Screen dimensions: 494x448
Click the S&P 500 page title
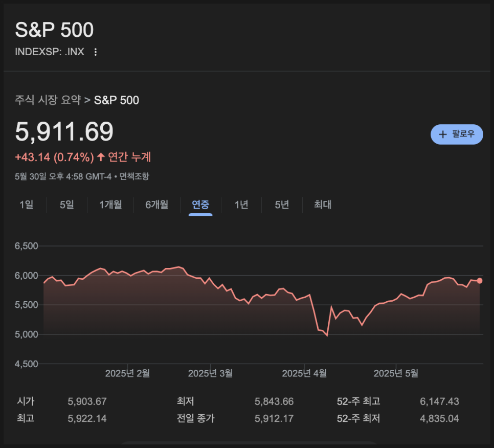(x=54, y=30)
